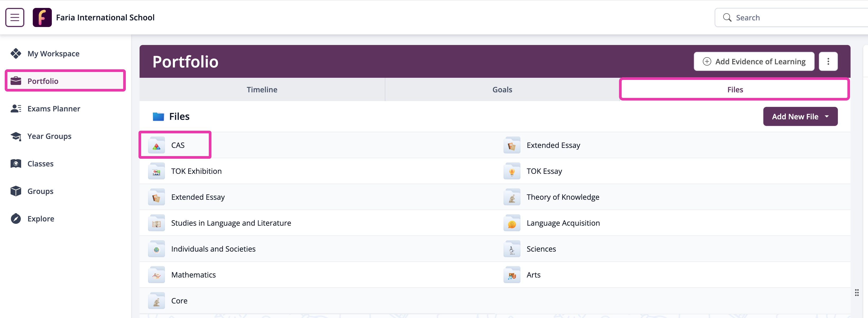Open the three-dot portfolio options menu
Image resolution: width=868 pixels, height=318 pixels.
tap(828, 61)
